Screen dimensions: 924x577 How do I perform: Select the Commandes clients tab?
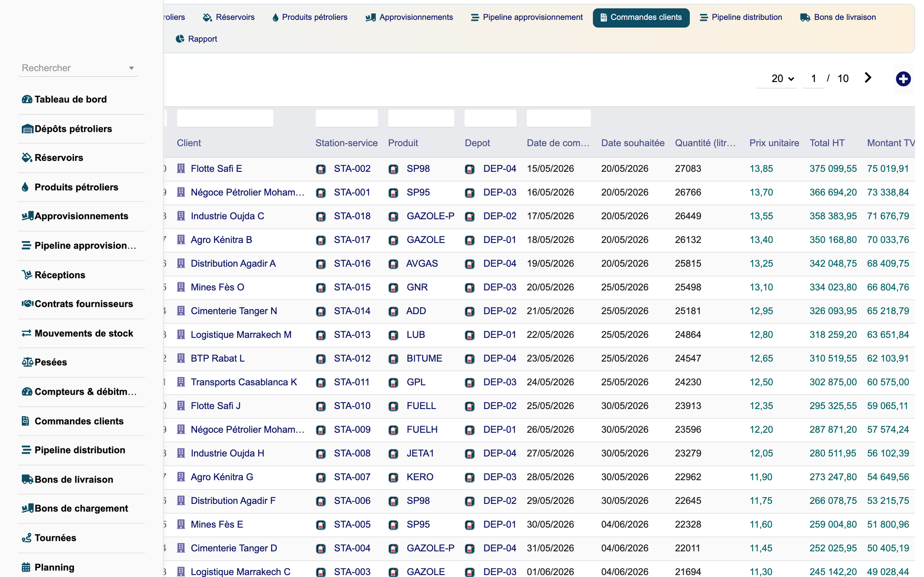(x=641, y=18)
